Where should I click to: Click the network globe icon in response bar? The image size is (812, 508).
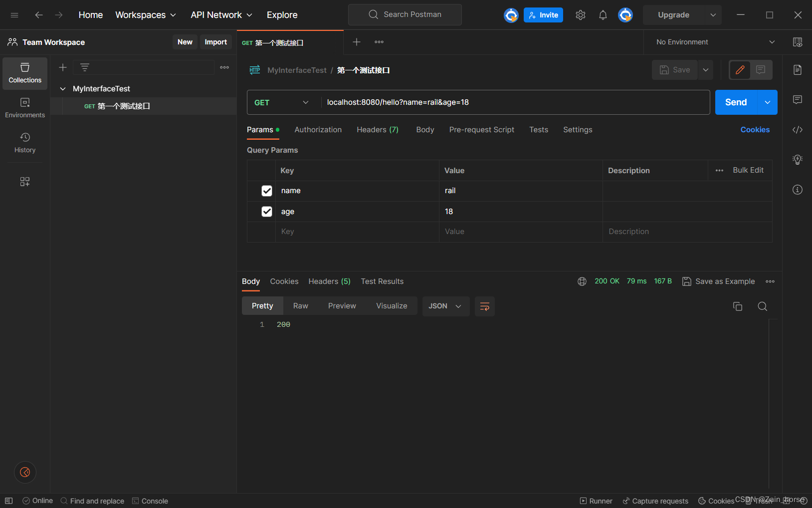(582, 281)
